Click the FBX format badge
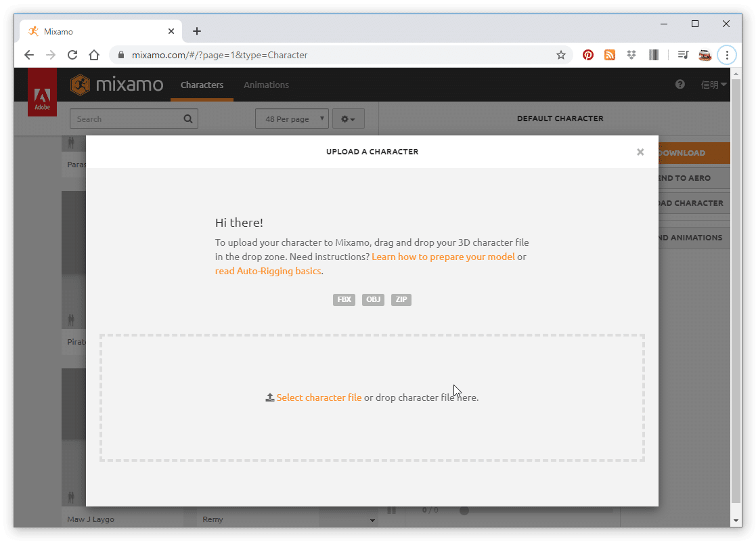 click(344, 299)
